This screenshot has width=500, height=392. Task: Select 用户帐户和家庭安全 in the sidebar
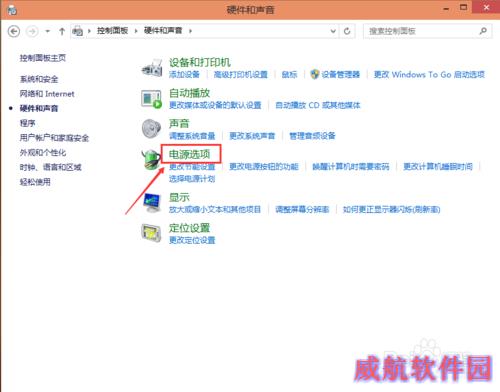[54, 138]
